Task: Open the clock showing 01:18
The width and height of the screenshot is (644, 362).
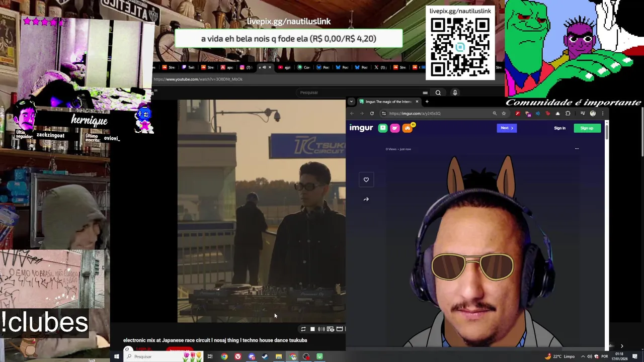Action: [x=619, y=356]
